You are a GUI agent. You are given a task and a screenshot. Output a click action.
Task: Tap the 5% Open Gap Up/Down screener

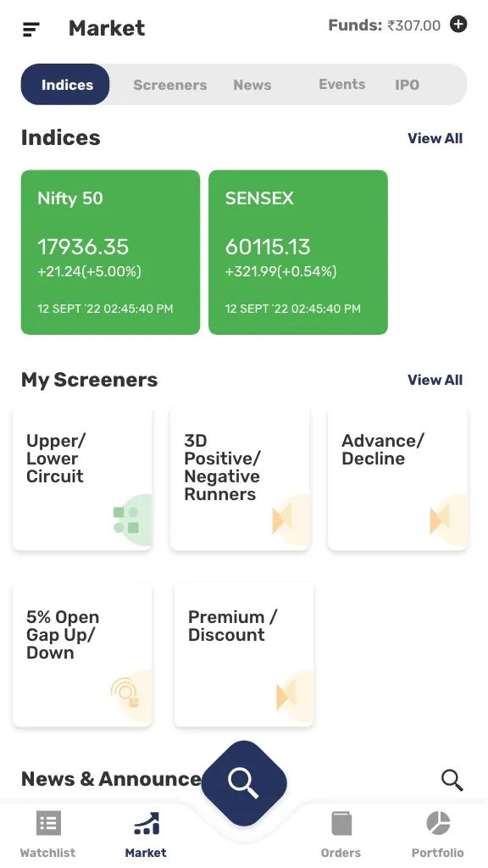click(x=82, y=654)
